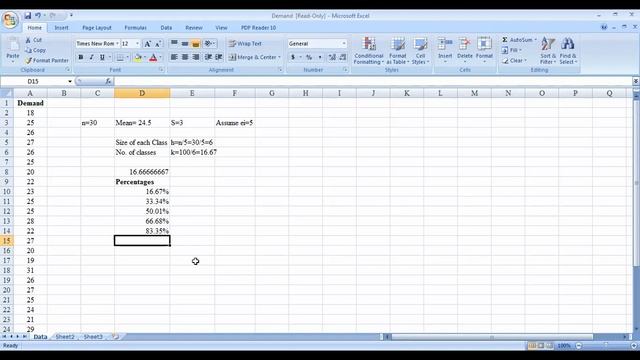The image size is (640, 360).
Task: Save the workbook from Quick Access toolbar
Action: [28, 16]
